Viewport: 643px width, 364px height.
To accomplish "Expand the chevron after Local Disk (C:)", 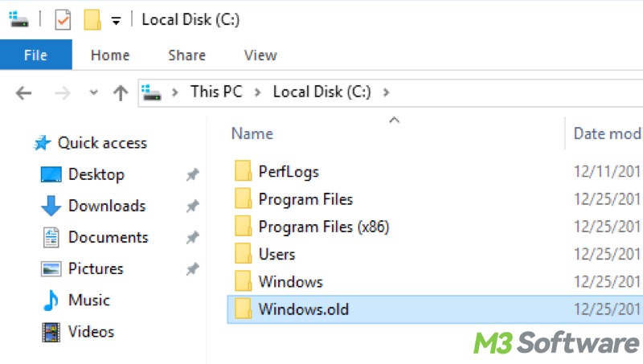I will 387,92.
